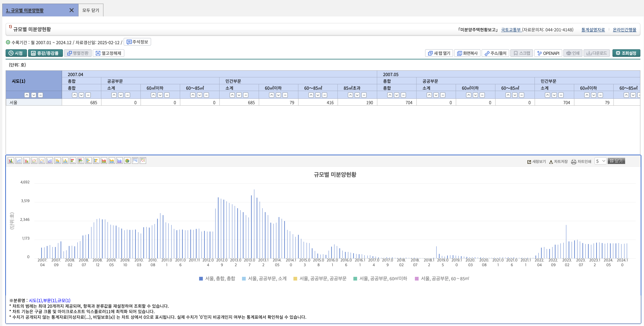Screen dimensions: 644x326
Task: Select the purple-blue area chart icon
Action: pos(120,161)
